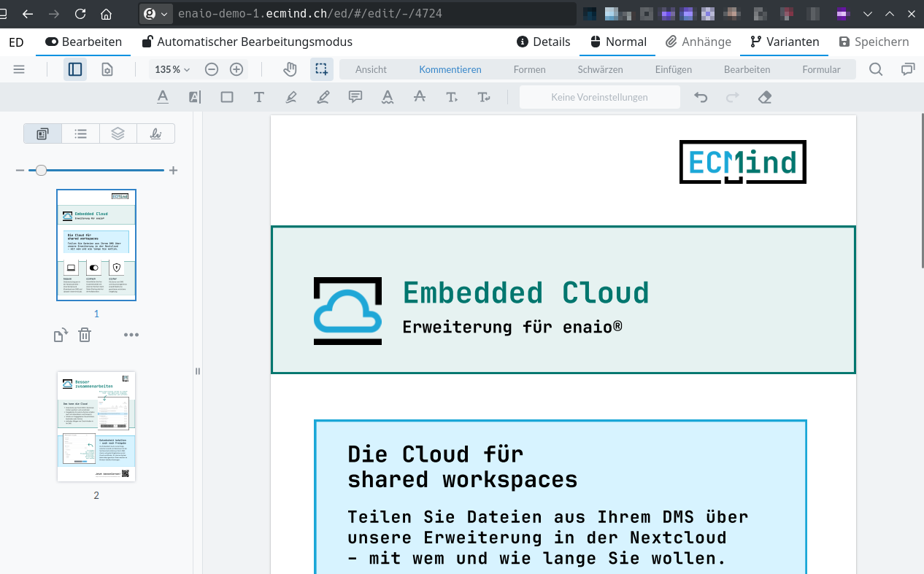Click the thumbnail size slider handle
The width and height of the screenshot is (924, 574).
(42, 170)
